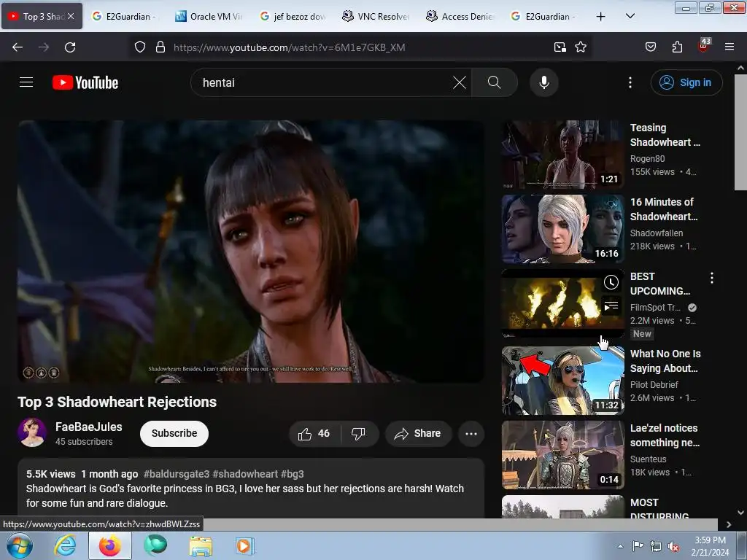This screenshot has height=560, width=747.
Task: Show hidden system tray icons
Action: (x=620, y=546)
